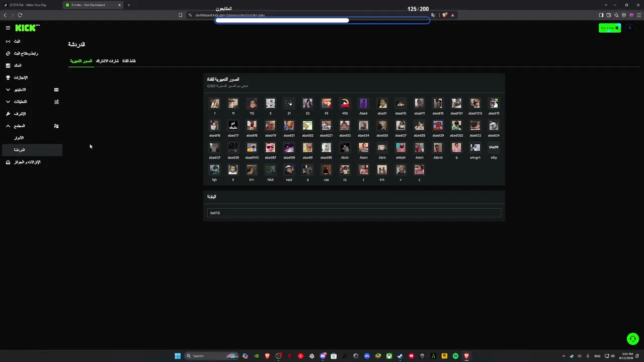Open the user profile avatar
The image size is (644, 362).
click(630, 28)
